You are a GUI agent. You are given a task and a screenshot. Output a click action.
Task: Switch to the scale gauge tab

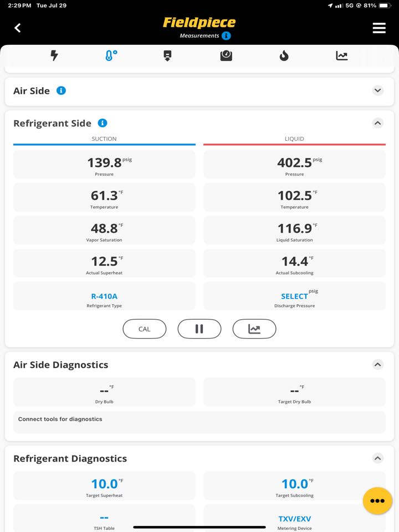pos(226,55)
